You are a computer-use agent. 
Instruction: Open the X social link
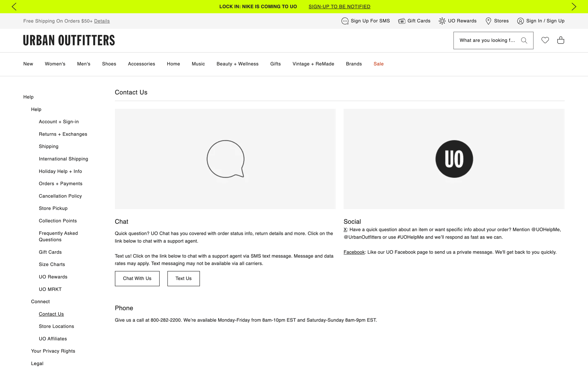pos(345,230)
